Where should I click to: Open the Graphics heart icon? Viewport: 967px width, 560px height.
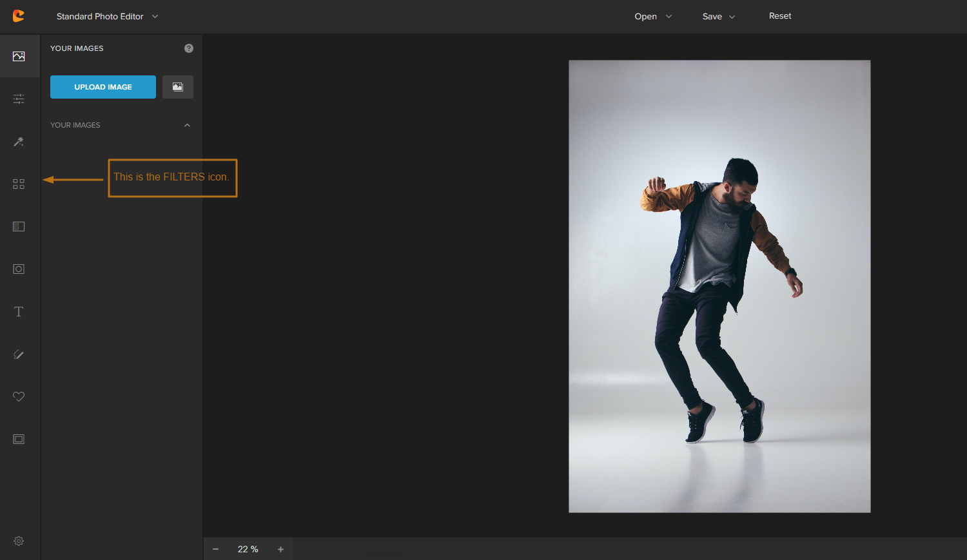[19, 397]
